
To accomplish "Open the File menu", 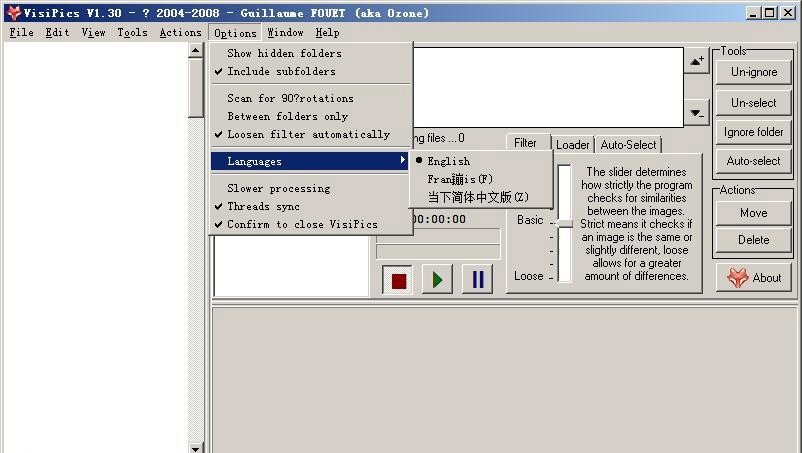I will pyautogui.click(x=21, y=32).
